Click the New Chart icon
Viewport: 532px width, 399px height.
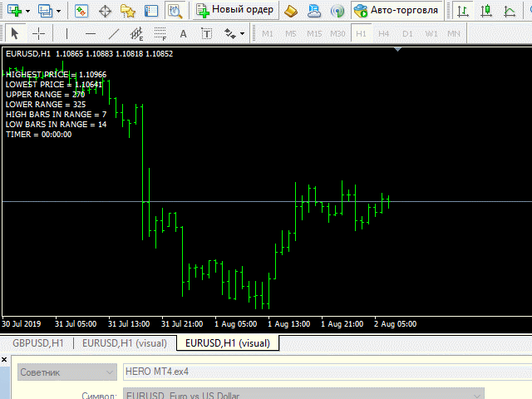click(14, 11)
